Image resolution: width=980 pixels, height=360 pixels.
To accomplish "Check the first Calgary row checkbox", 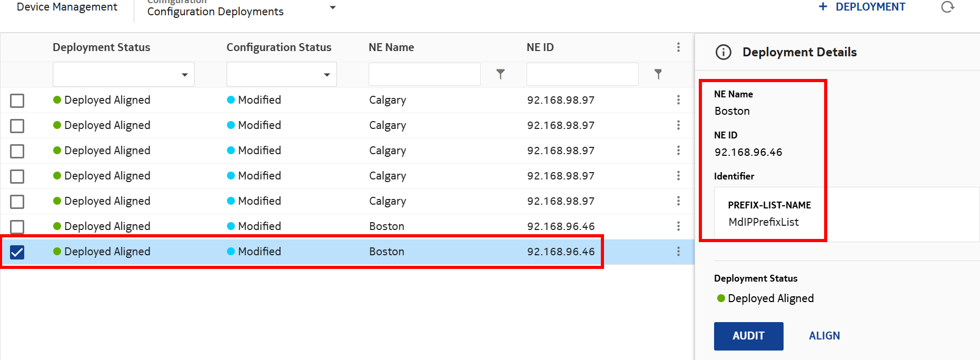I will coord(17,101).
